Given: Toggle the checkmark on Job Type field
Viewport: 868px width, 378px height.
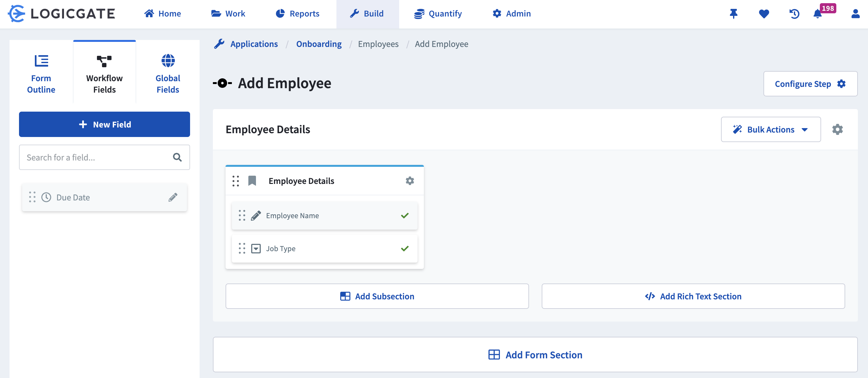Looking at the screenshot, I should (x=405, y=249).
